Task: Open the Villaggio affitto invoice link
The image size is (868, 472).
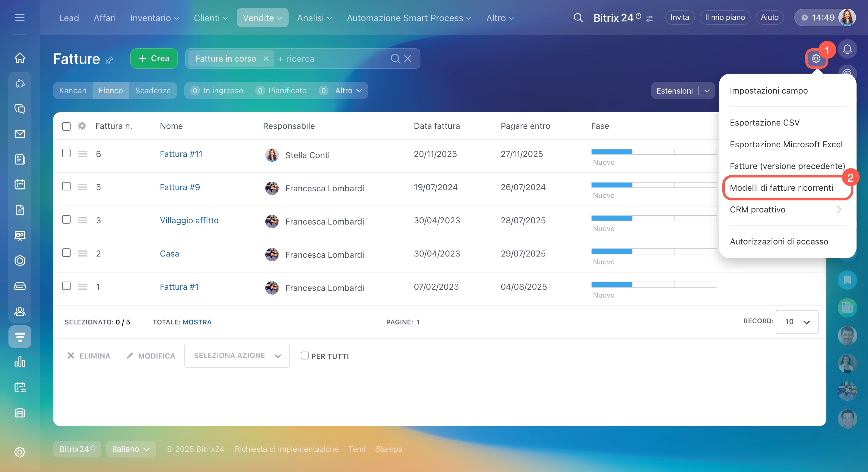Action: (x=189, y=221)
